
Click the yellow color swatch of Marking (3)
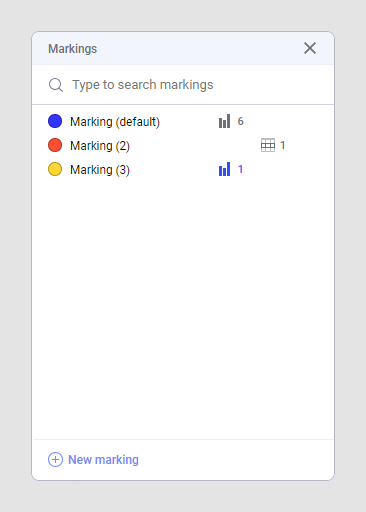click(x=55, y=169)
